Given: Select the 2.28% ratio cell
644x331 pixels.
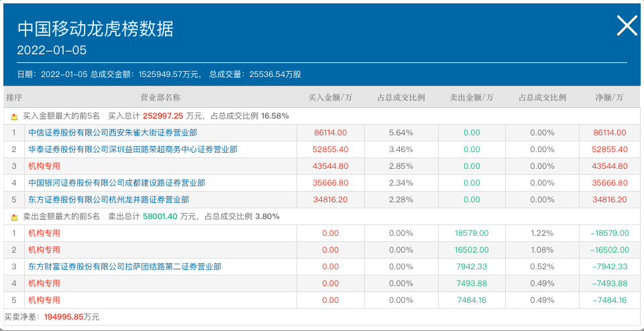Looking at the screenshot, I should pyautogui.click(x=401, y=200).
